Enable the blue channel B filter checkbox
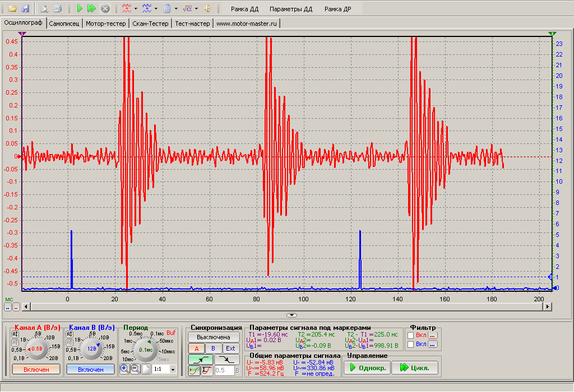Viewport: 574px width, 392px height. [411, 344]
